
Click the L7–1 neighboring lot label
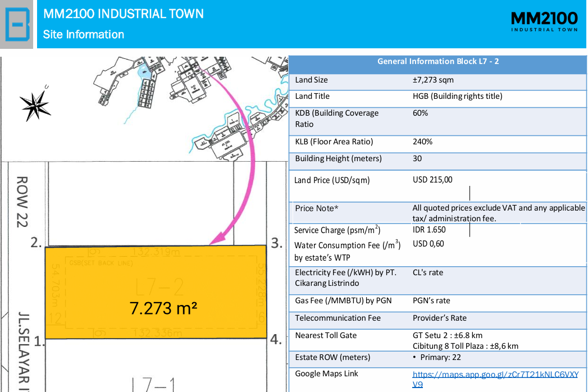click(154, 384)
